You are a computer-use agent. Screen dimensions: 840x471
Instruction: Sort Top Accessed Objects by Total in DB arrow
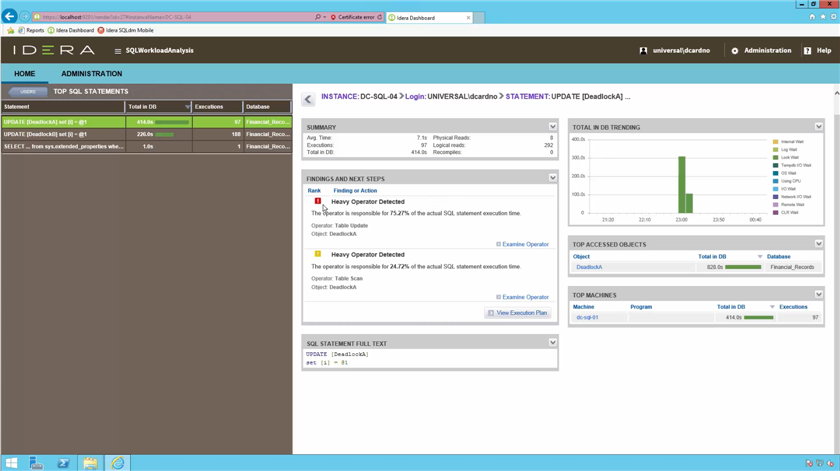point(760,257)
